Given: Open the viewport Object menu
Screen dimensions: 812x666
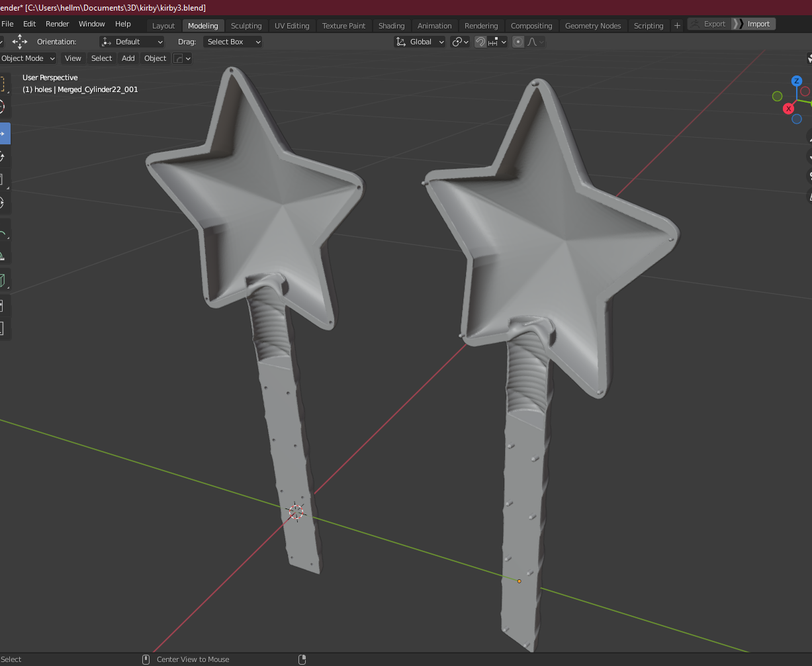Looking at the screenshot, I should [x=156, y=58].
